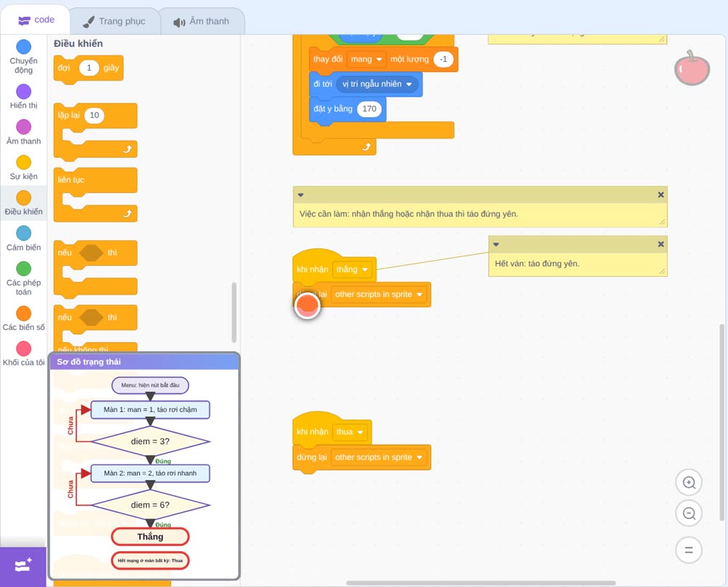The height and width of the screenshot is (587, 728).
Task: Open the Cảm biến block category
Action: (24, 239)
